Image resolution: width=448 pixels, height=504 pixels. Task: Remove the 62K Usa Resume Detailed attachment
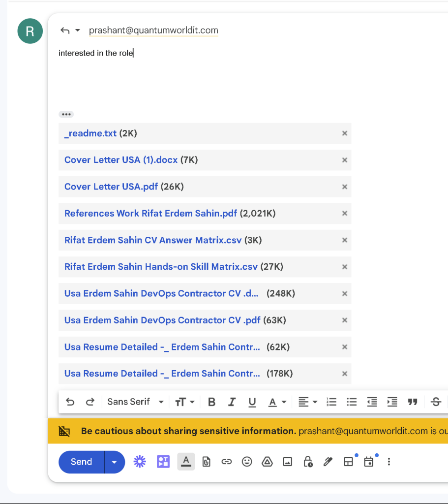[x=345, y=347]
